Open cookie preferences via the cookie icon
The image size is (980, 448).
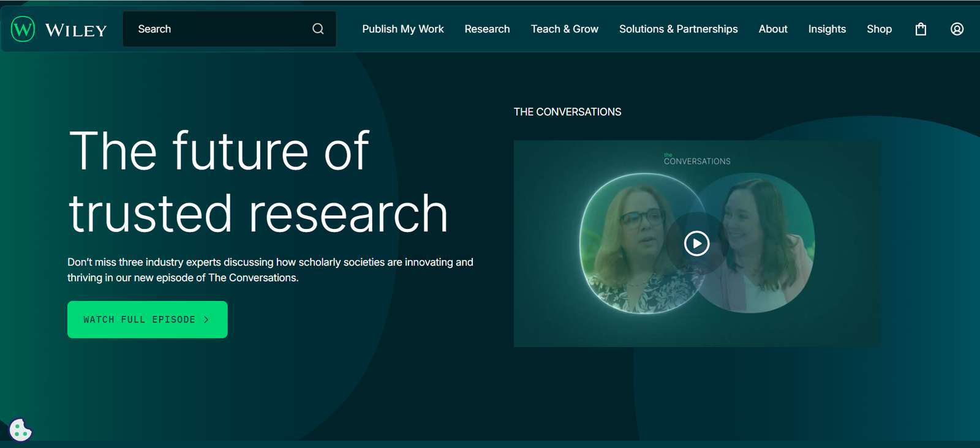20,430
